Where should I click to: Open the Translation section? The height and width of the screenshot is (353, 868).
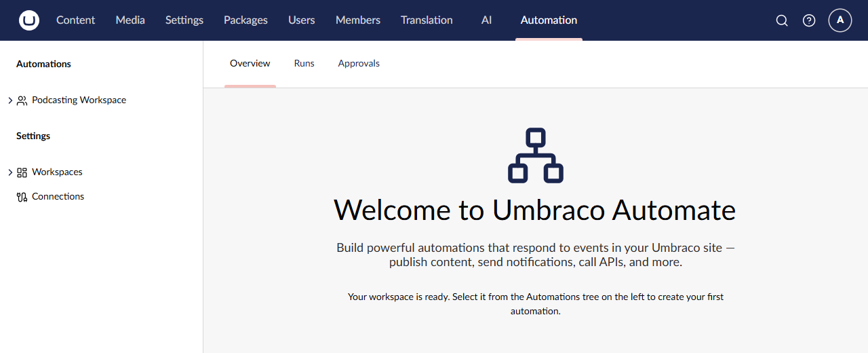click(x=427, y=20)
